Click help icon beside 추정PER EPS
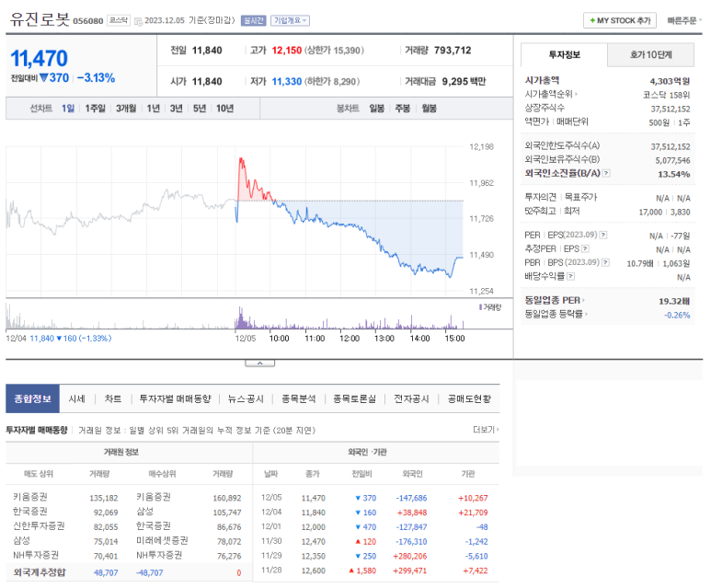Viewport: 711px width, 588px height. [585, 248]
